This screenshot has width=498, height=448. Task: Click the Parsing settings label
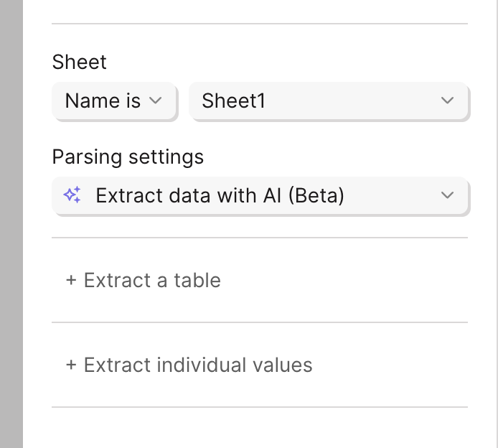(128, 157)
